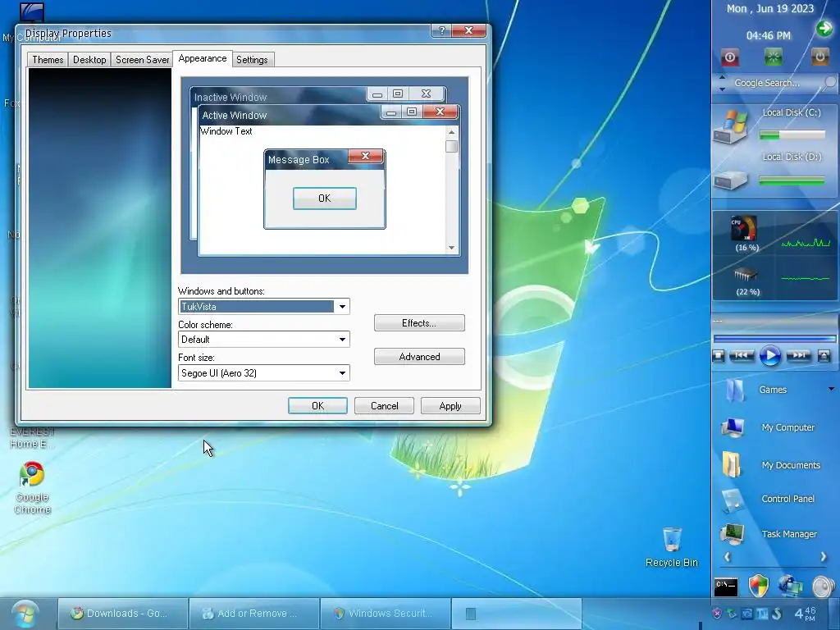840x630 pixels.
Task: Click the orange power standby icon in sidebar
Action: [x=819, y=57]
